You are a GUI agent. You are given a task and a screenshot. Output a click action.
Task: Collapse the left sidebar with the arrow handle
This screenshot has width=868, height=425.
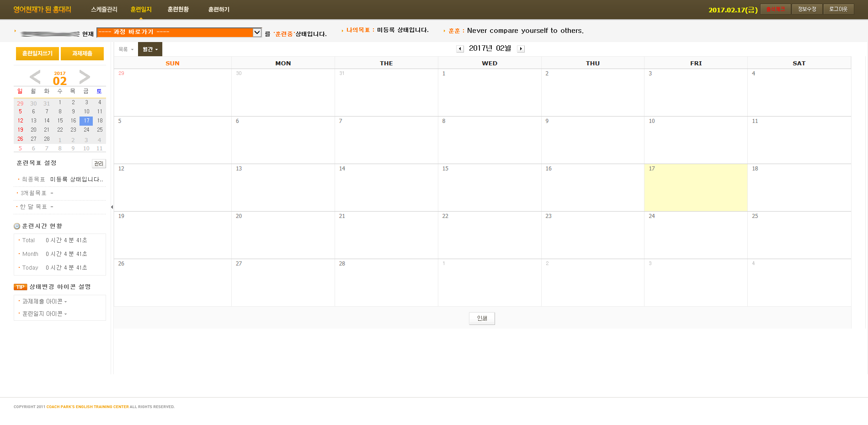(112, 207)
